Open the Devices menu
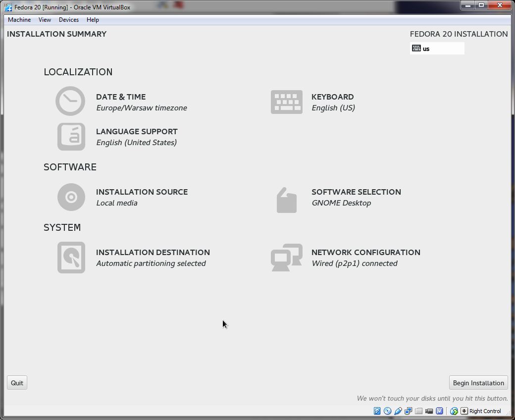This screenshot has height=420, width=515. point(69,20)
